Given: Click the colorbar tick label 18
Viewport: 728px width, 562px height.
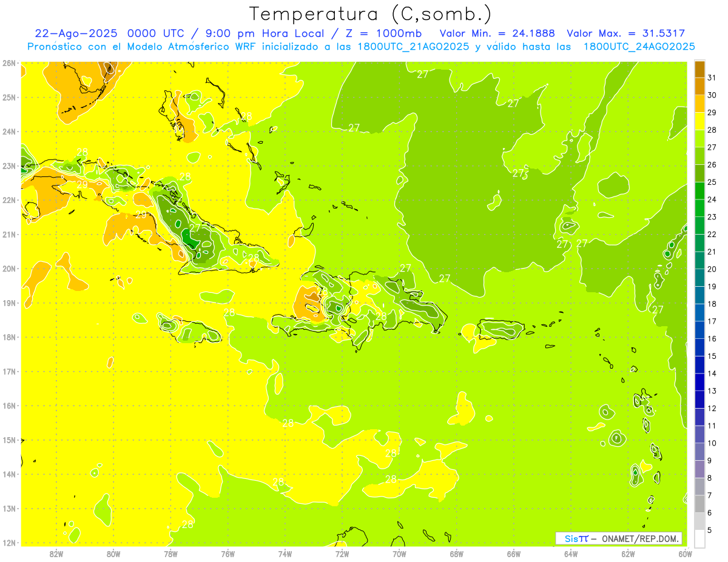Looking at the screenshot, I should (712, 304).
